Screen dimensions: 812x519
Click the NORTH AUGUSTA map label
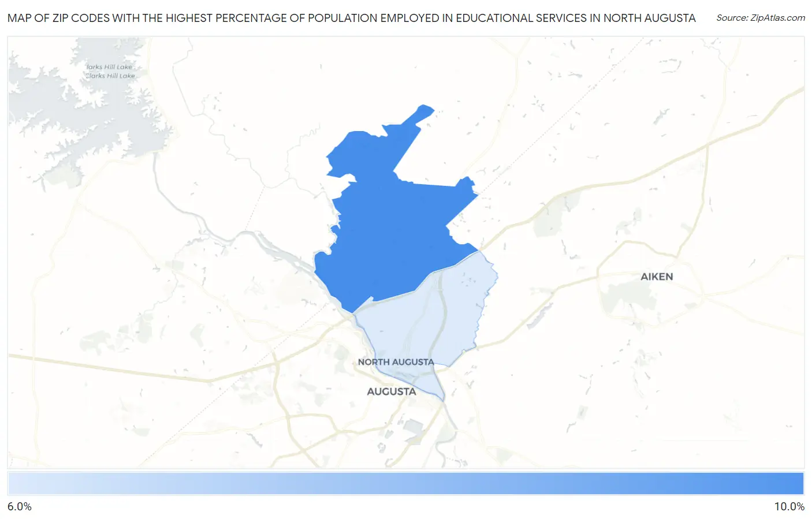pyautogui.click(x=396, y=362)
